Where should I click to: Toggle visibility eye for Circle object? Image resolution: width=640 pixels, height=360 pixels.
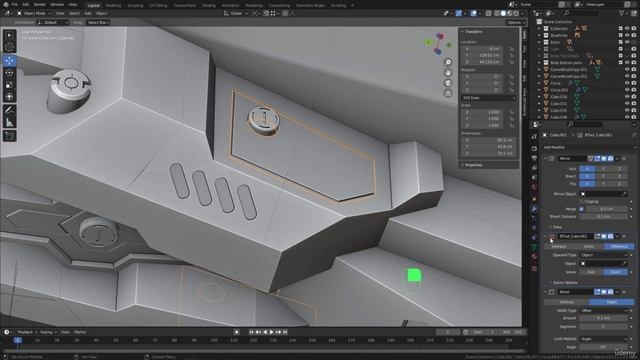coord(627,83)
